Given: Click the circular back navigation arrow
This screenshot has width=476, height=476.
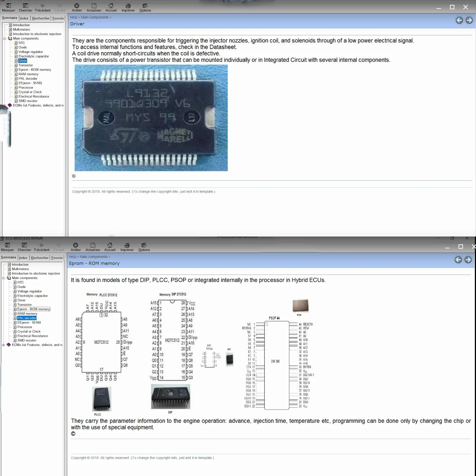Looking at the screenshot, I should tap(459, 20).
